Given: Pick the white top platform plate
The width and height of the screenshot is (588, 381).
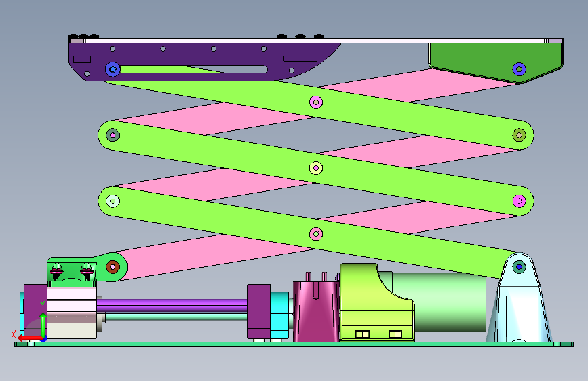Looking at the screenshot, I should pos(316,41).
